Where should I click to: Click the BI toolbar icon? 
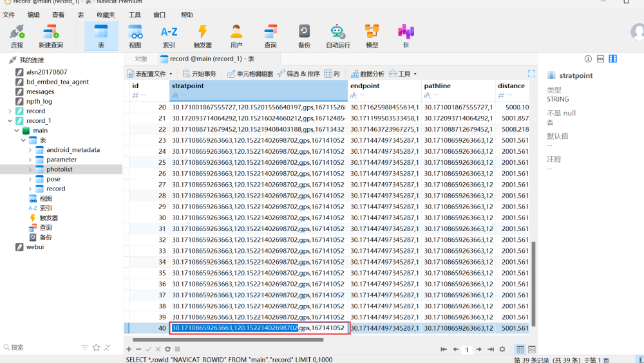coord(406,35)
